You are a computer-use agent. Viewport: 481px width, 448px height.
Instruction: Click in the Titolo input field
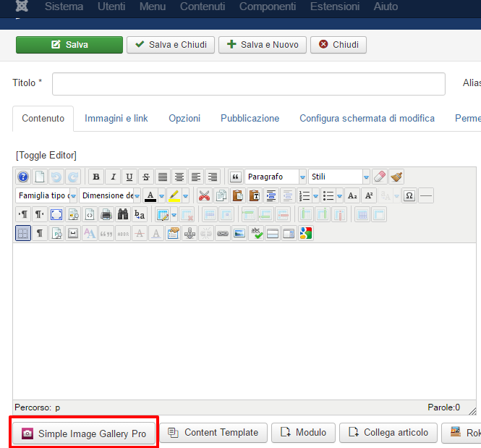[249, 84]
